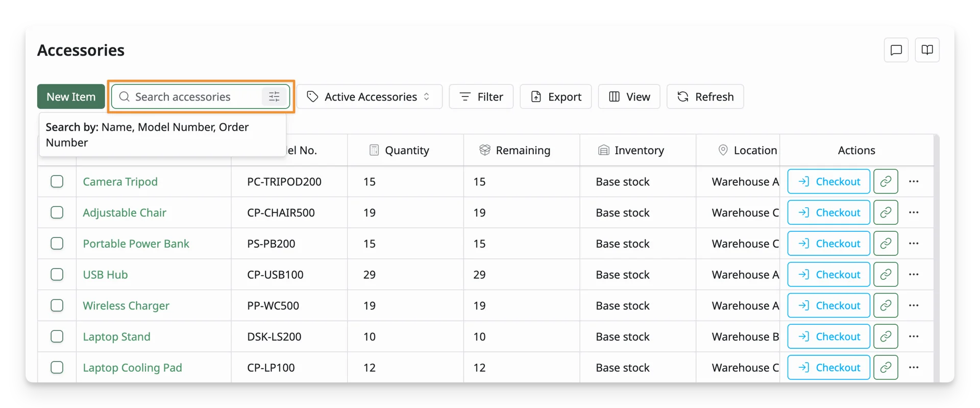Open more actions for Wireless Charger
Screen dimensions: 980x408
914,305
